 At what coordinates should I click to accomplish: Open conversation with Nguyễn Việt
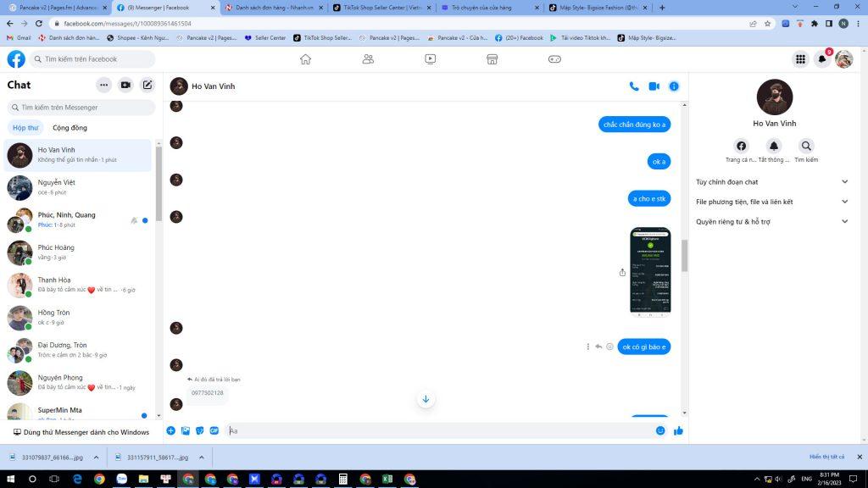78,187
